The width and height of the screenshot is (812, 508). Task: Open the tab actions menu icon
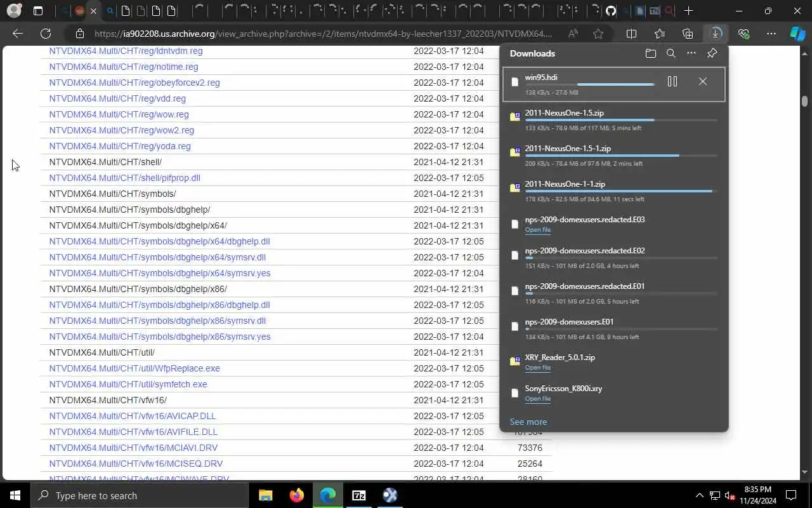coord(38,11)
